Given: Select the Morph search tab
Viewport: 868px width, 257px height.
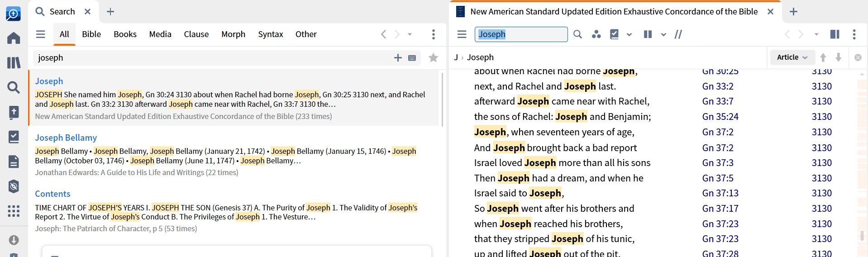Looking at the screenshot, I should 233,34.
